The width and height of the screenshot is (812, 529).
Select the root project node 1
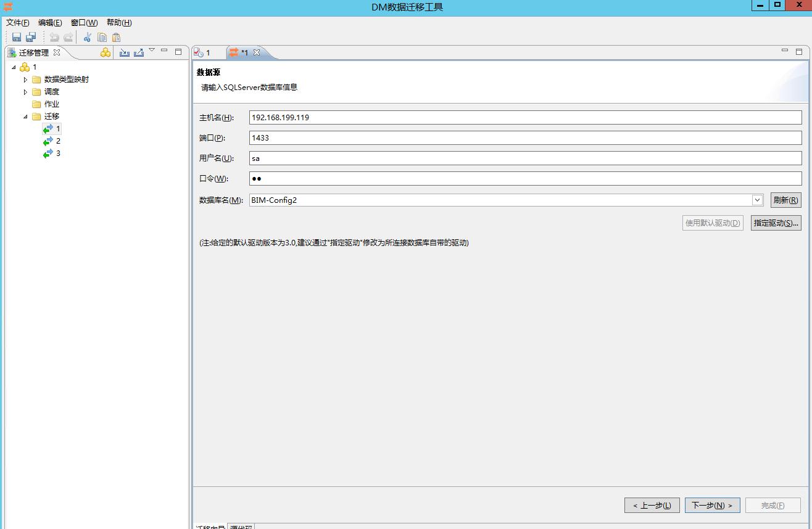tap(28, 67)
